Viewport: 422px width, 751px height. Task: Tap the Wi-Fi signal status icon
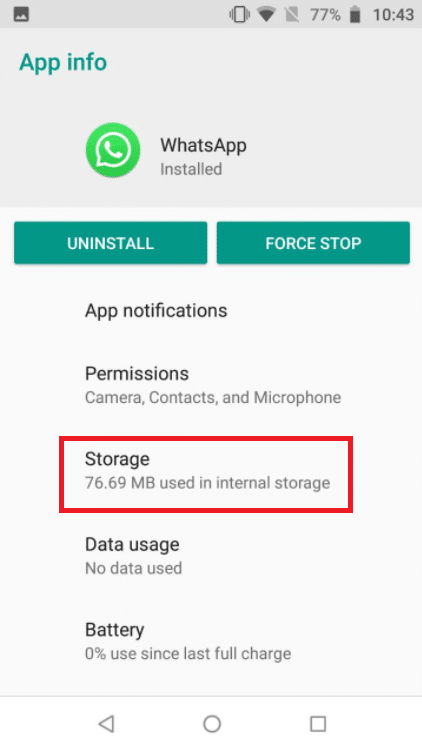pyautogui.click(x=266, y=15)
